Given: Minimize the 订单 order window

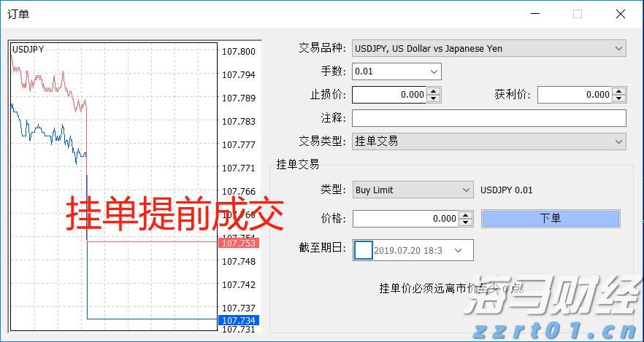Looking at the screenshot, I should pyautogui.click(x=535, y=14).
